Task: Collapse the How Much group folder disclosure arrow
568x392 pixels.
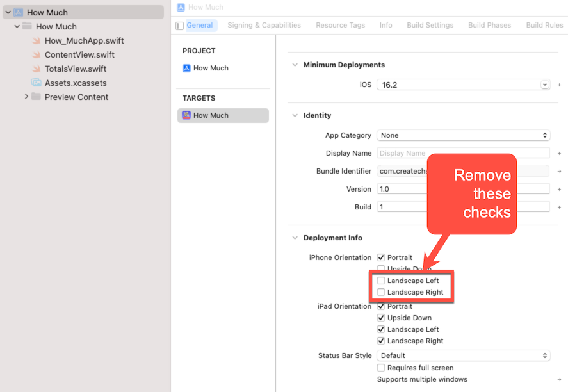Action: [x=17, y=26]
